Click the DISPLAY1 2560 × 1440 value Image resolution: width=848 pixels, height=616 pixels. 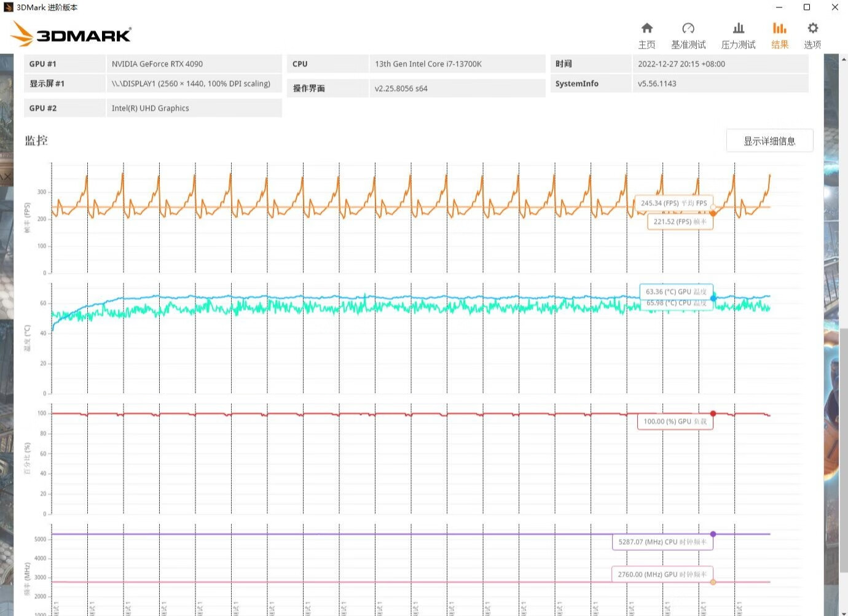pyautogui.click(x=191, y=84)
